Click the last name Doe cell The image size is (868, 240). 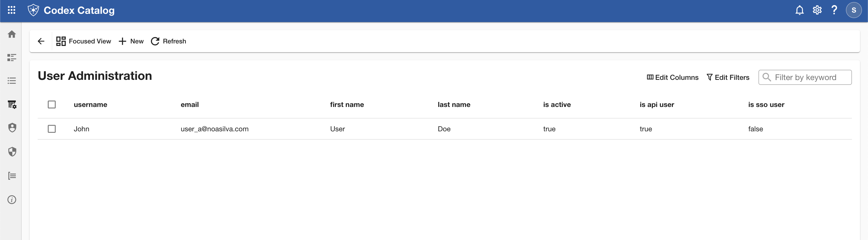click(x=444, y=129)
